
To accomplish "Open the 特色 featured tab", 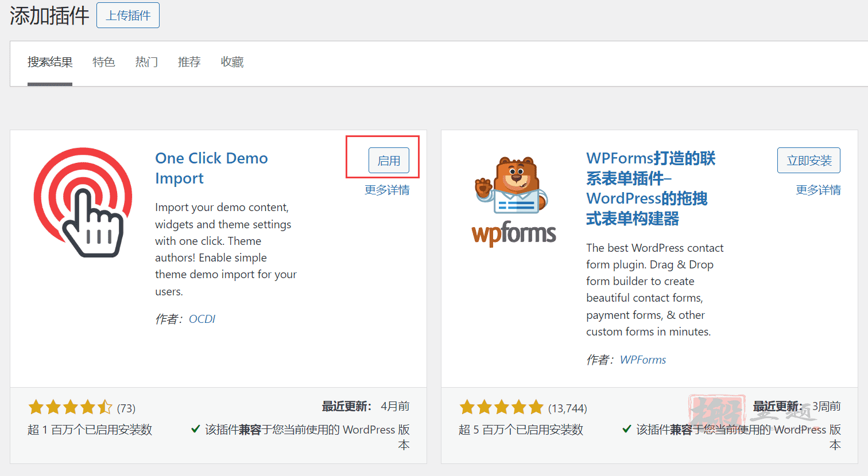I will tap(104, 62).
